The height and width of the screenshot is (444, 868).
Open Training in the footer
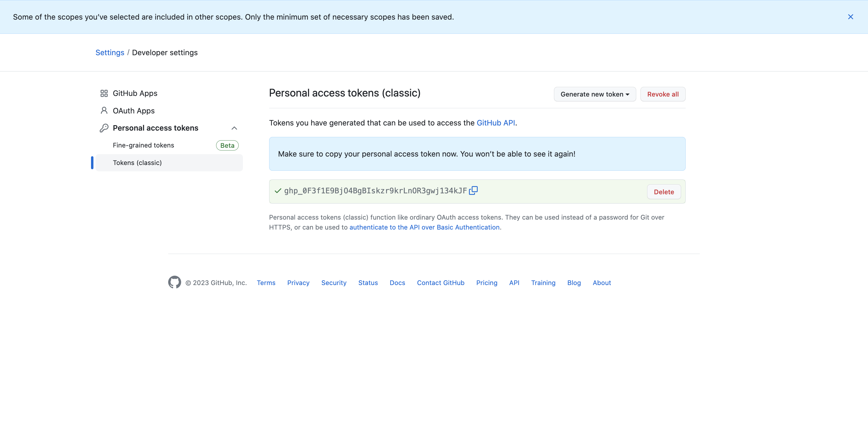click(x=543, y=283)
